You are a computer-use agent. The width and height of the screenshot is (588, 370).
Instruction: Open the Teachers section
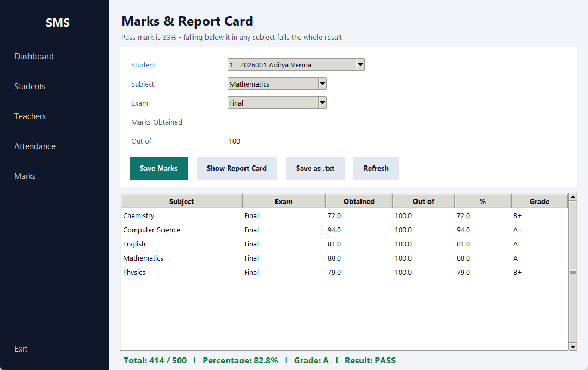point(30,116)
